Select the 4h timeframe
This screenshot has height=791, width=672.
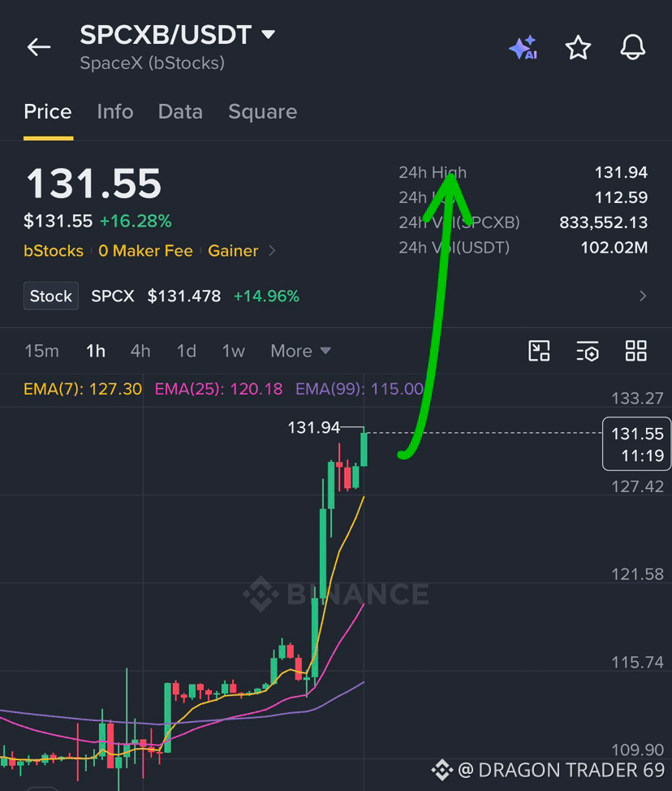[x=140, y=351]
